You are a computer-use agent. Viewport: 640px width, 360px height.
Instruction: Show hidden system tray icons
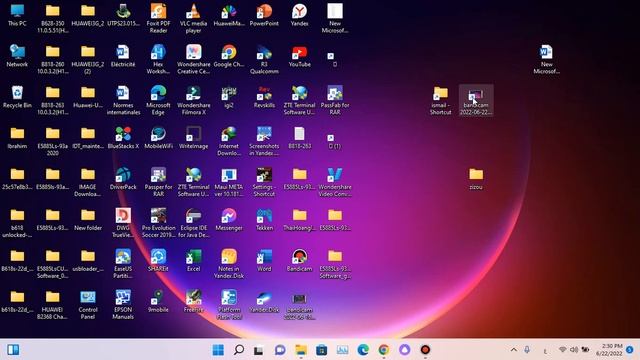coord(514,350)
